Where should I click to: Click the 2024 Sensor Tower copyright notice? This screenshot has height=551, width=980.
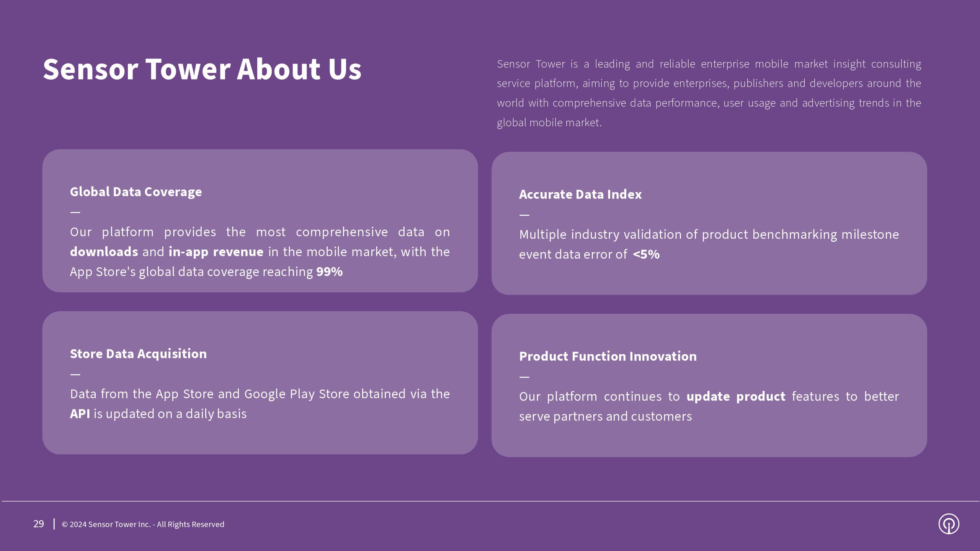click(143, 524)
